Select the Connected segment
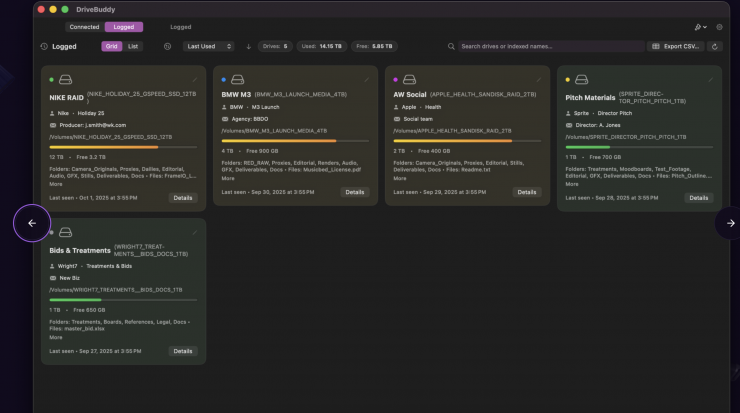 84,27
